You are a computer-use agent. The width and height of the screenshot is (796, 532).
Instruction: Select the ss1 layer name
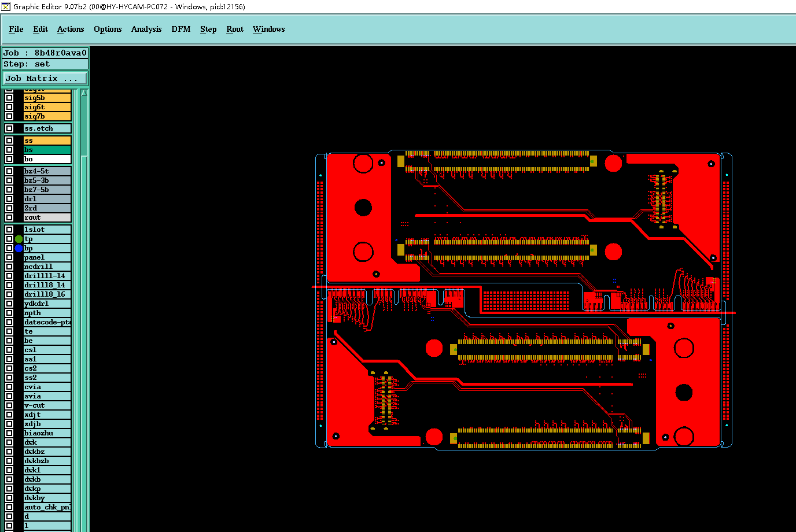click(47, 359)
